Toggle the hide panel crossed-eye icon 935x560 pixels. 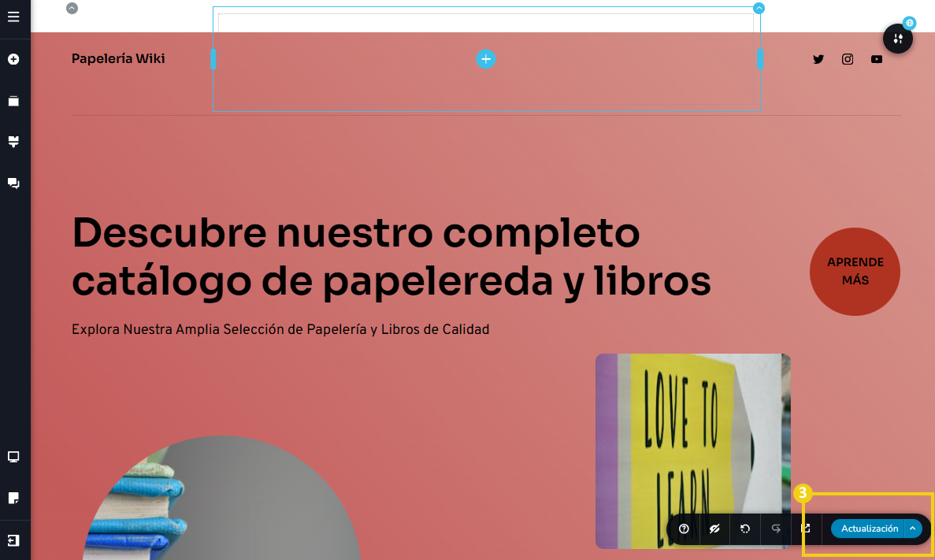pyautogui.click(x=715, y=529)
